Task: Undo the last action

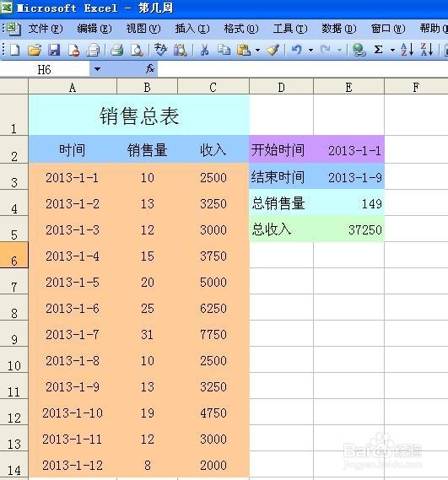Action: pos(296,50)
